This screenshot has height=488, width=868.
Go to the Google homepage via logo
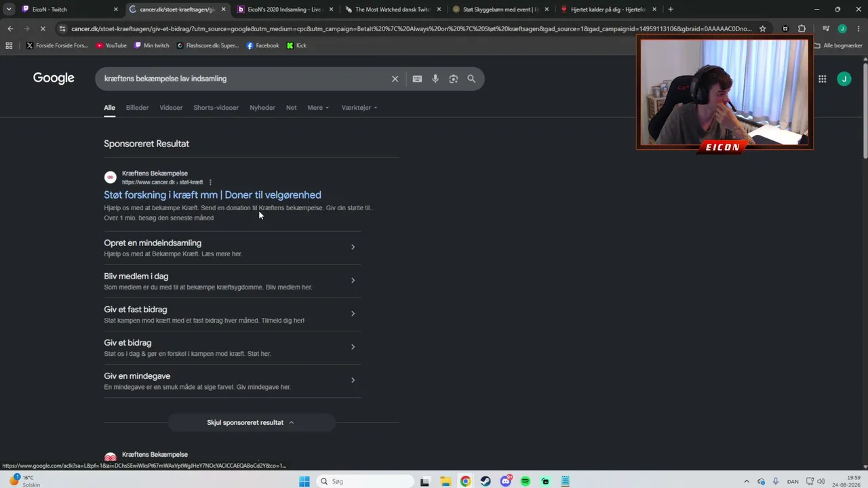[54, 78]
